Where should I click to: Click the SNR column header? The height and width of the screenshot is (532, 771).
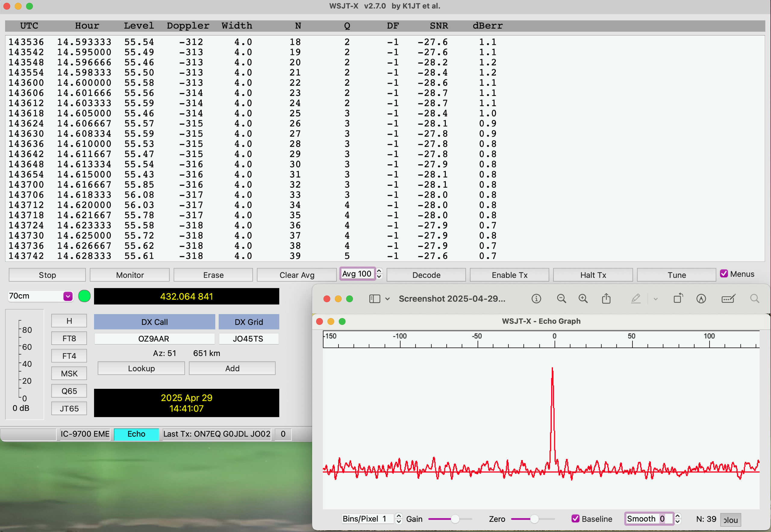tap(439, 26)
